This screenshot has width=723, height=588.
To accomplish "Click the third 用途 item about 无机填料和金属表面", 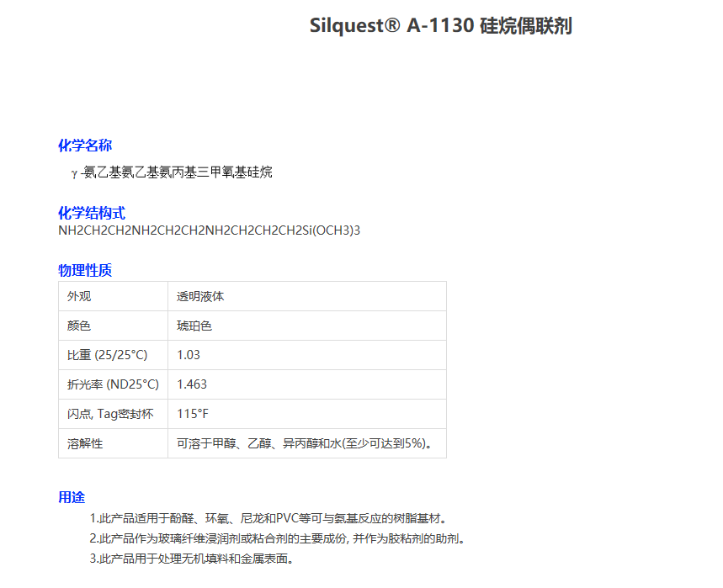I will 192,559.
